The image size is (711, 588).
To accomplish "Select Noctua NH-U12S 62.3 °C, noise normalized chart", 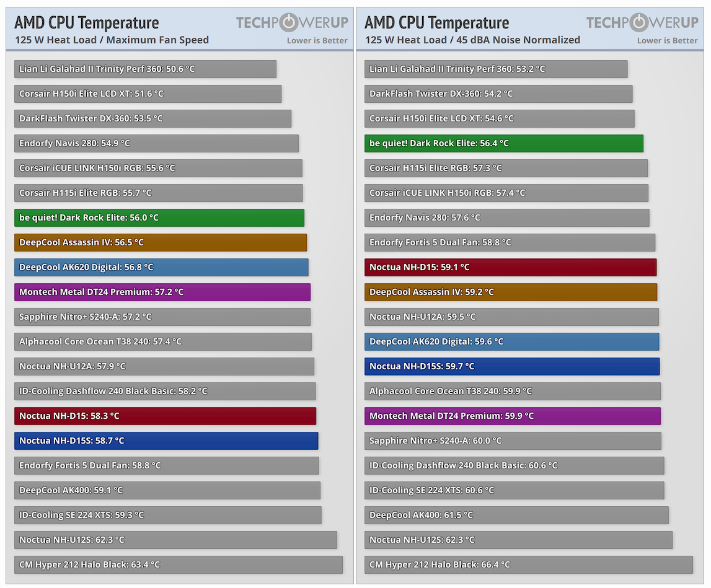I will [x=518, y=540].
